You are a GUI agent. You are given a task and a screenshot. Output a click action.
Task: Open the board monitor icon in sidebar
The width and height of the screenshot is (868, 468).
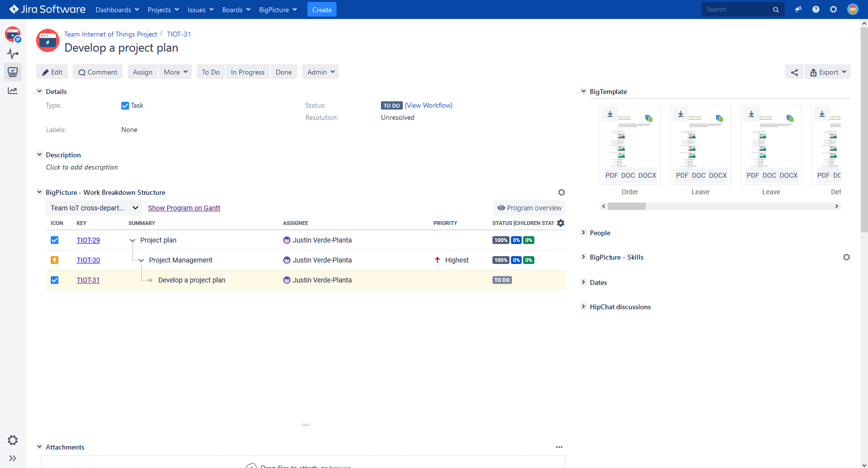13,72
